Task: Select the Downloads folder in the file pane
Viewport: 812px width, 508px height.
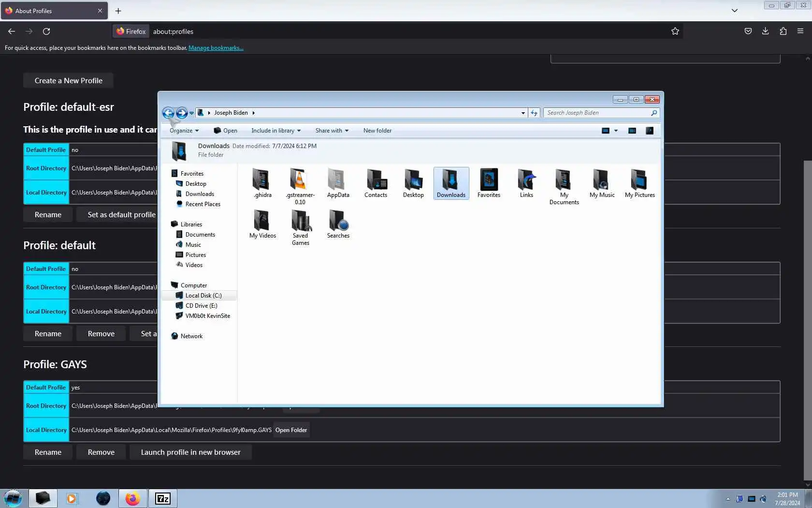Action: (451, 183)
